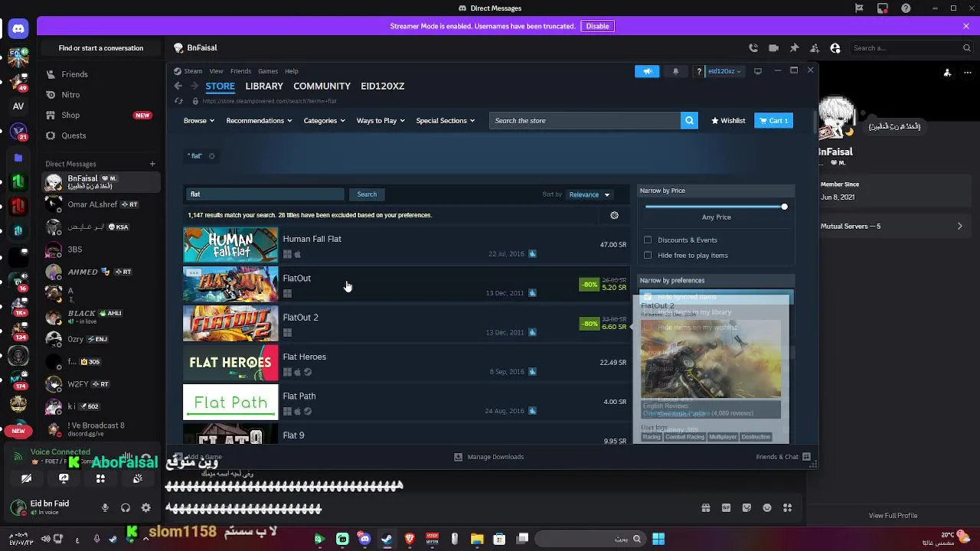Open File Explorer from the taskbar
980x551 pixels.
click(477, 539)
